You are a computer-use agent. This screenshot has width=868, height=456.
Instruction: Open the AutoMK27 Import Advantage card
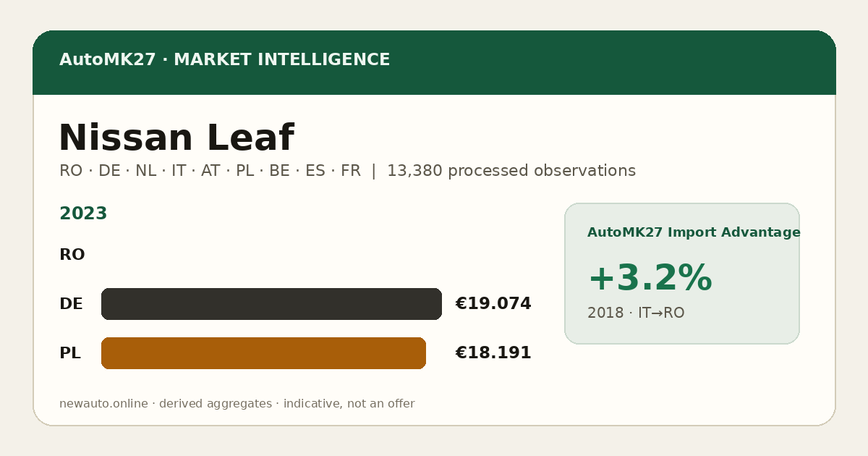coord(681,274)
